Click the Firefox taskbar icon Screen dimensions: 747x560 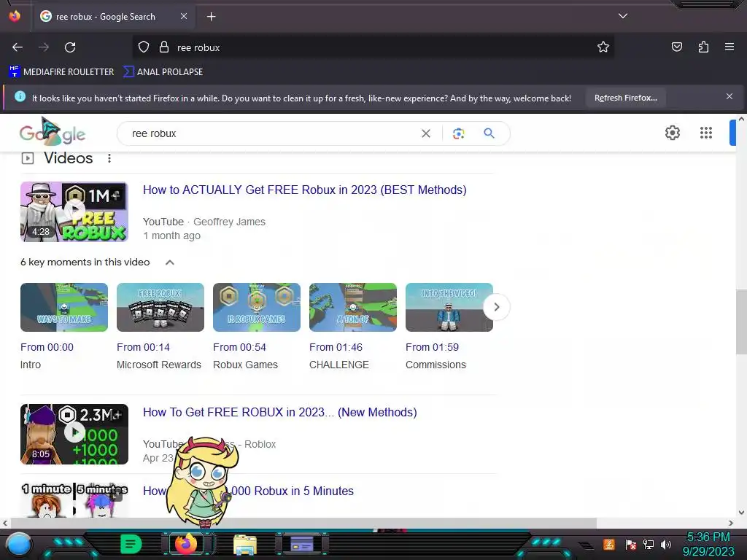tap(186, 543)
